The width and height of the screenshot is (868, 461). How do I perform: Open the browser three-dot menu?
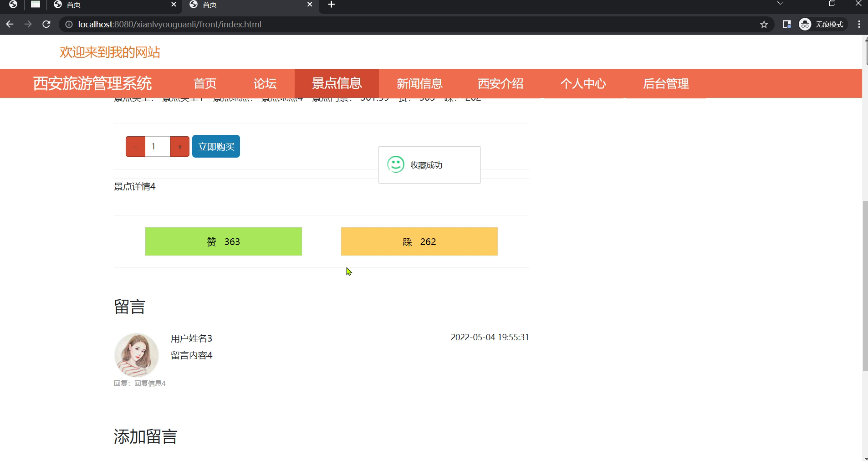tap(859, 25)
